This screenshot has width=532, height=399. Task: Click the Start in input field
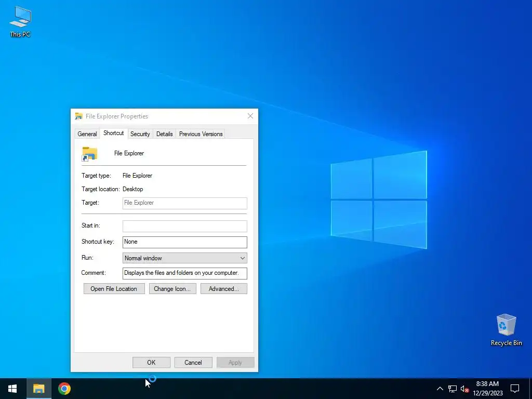click(184, 226)
